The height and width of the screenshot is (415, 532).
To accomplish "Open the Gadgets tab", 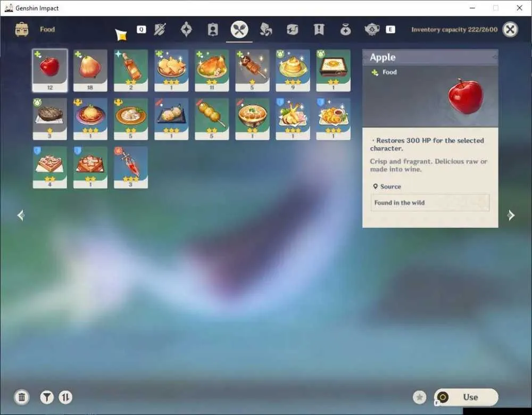I will (292, 29).
